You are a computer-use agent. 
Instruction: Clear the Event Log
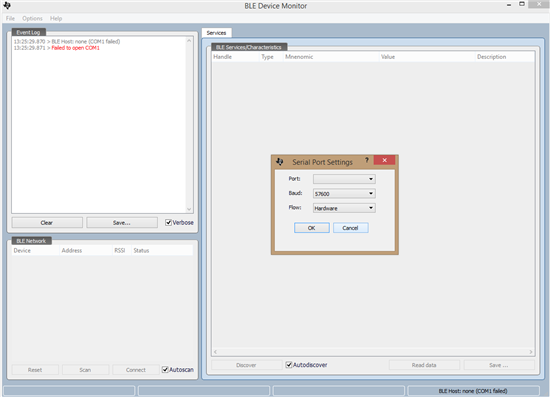[x=47, y=223]
